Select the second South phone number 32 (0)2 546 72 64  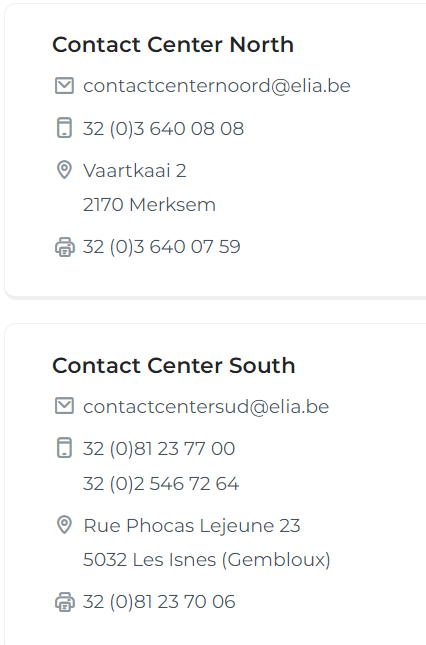(161, 484)
